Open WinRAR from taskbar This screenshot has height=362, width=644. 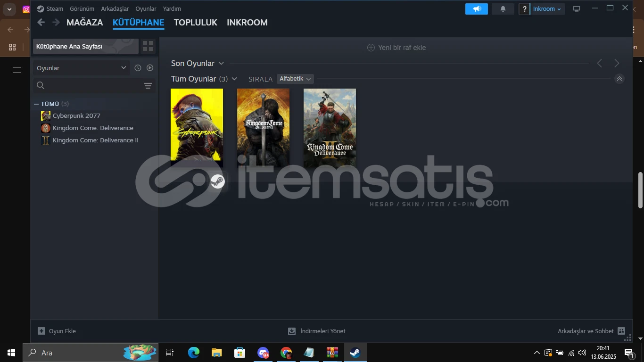[x=332, y=353]
